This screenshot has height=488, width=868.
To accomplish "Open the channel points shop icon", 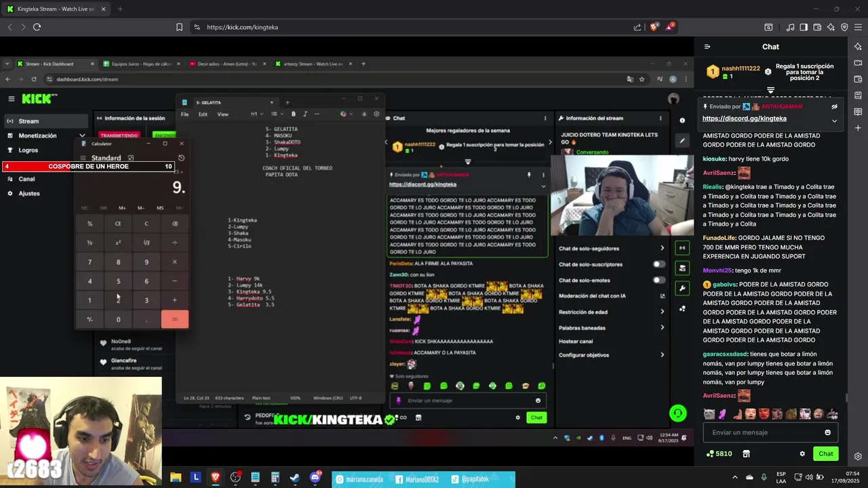I will pyautogui.click(x=746, y=453).
